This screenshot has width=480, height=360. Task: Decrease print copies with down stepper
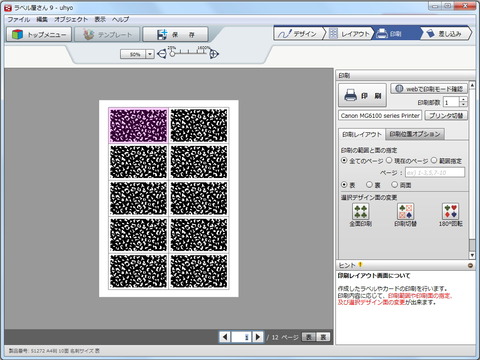[464, 104]
